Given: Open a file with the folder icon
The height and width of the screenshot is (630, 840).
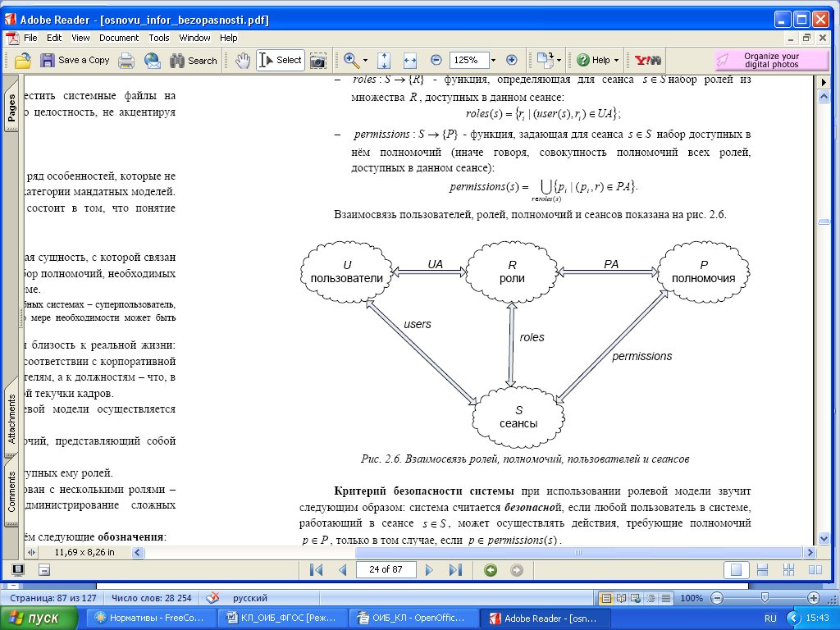Looking at the screenshot, I should click(22, 61).
